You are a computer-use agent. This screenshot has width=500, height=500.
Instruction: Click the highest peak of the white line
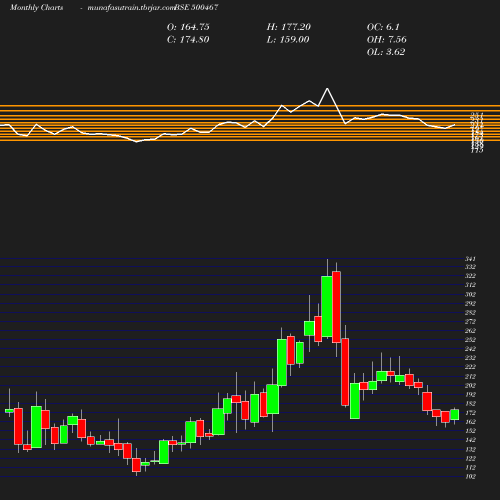[x=327, y=89]
